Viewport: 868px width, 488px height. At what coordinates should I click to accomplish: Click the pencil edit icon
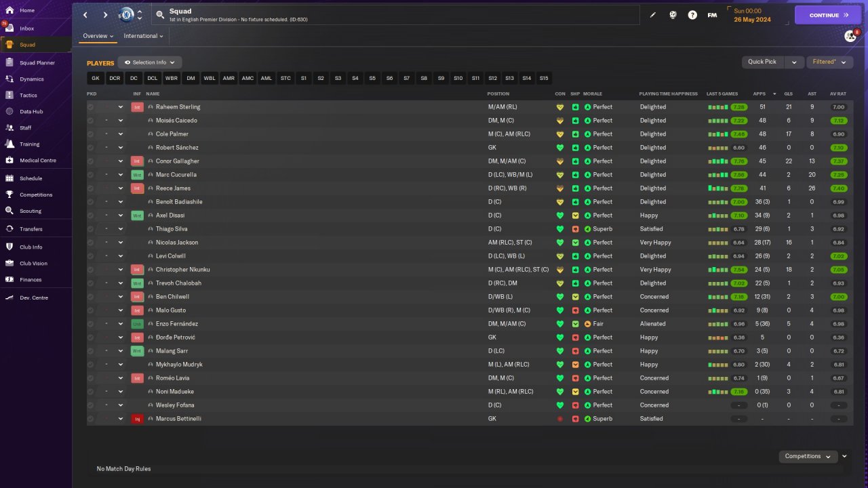653,15
